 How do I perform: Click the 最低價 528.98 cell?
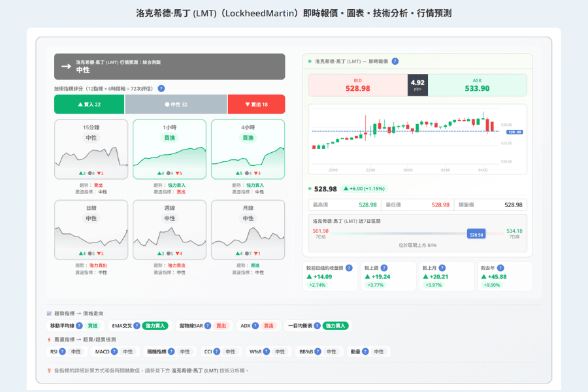click(417, 204)
